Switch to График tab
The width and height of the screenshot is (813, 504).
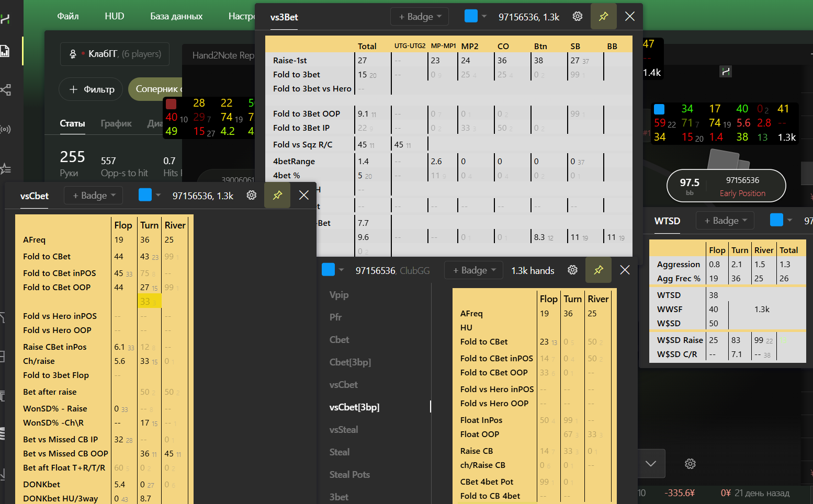[116, 123]
